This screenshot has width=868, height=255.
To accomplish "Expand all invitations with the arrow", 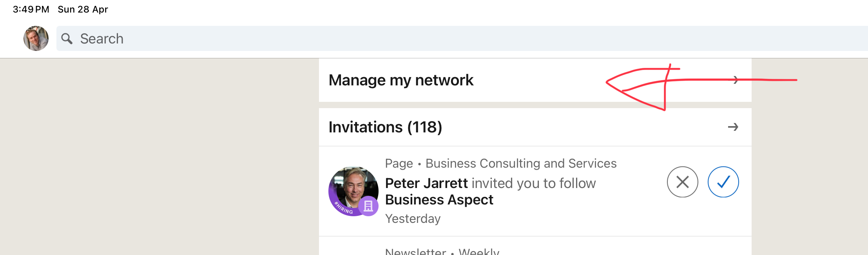I will 733,127.
